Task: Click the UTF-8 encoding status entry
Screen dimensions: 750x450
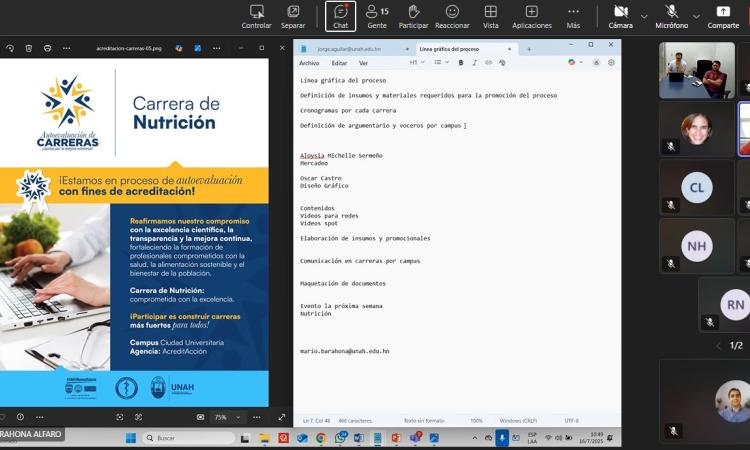Action: (571, 421)
